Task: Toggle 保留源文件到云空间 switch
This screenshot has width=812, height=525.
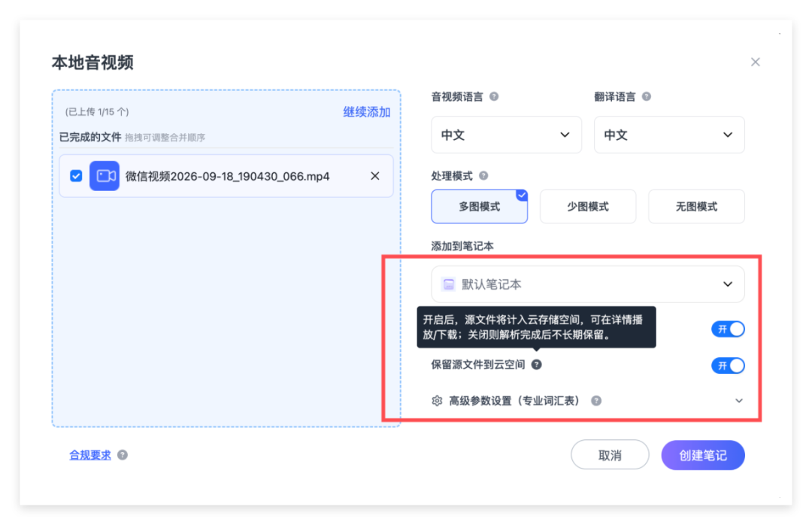Action: tap(728, 366)
